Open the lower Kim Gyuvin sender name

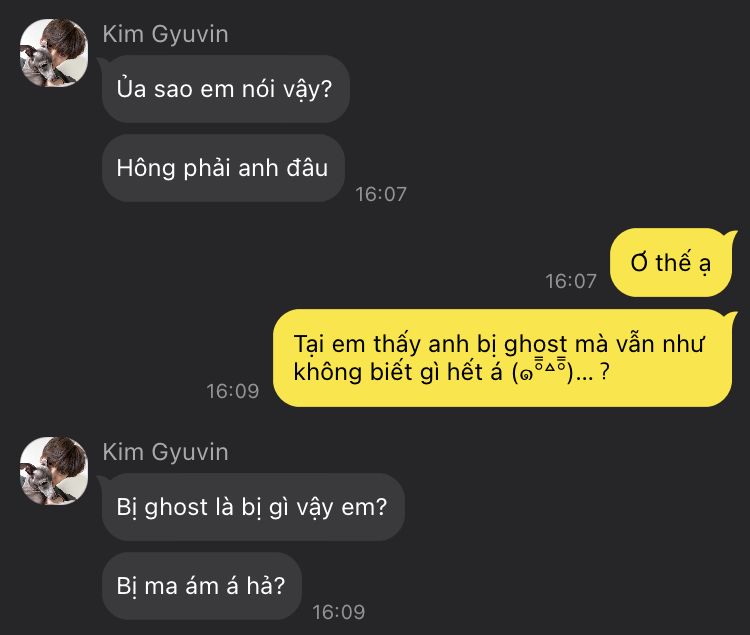tap(165, 452)
